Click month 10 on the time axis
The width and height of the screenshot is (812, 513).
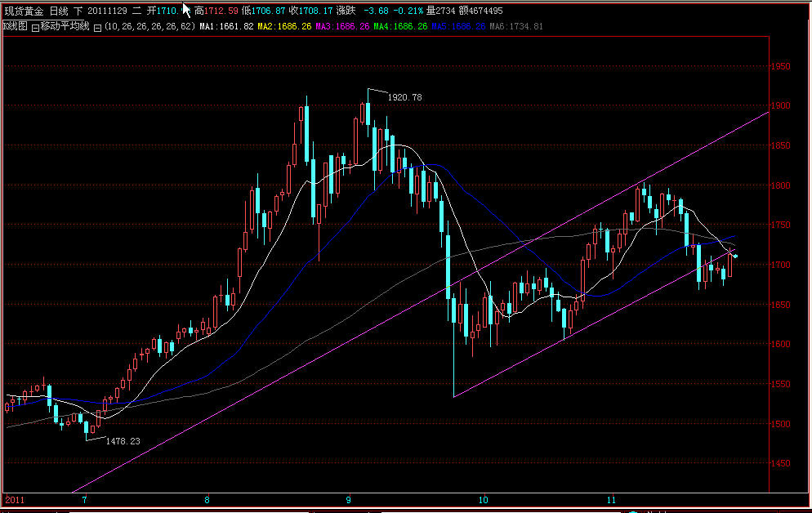click(x=483, y=500)
